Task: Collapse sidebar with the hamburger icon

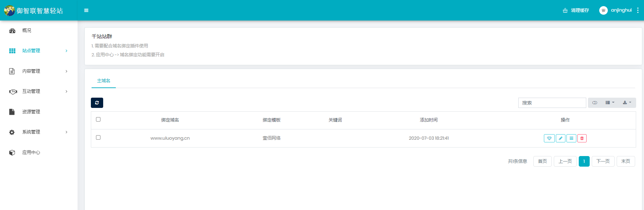Action: click(86, 10)
